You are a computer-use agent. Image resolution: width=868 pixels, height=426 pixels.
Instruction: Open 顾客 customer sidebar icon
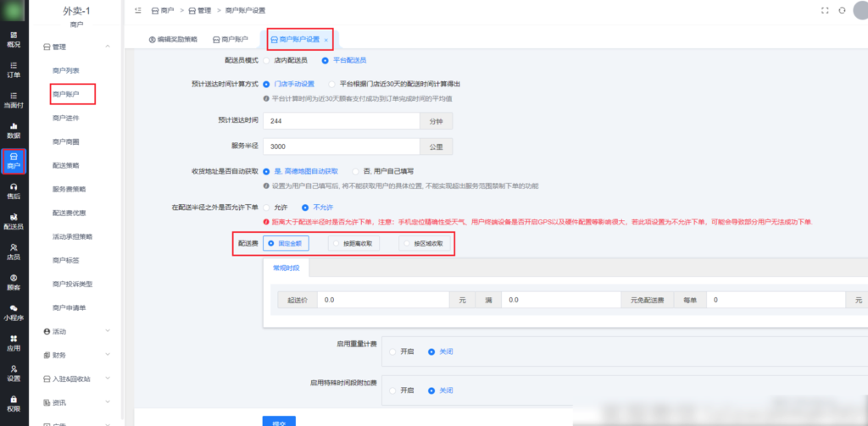(x=14, y=283)
